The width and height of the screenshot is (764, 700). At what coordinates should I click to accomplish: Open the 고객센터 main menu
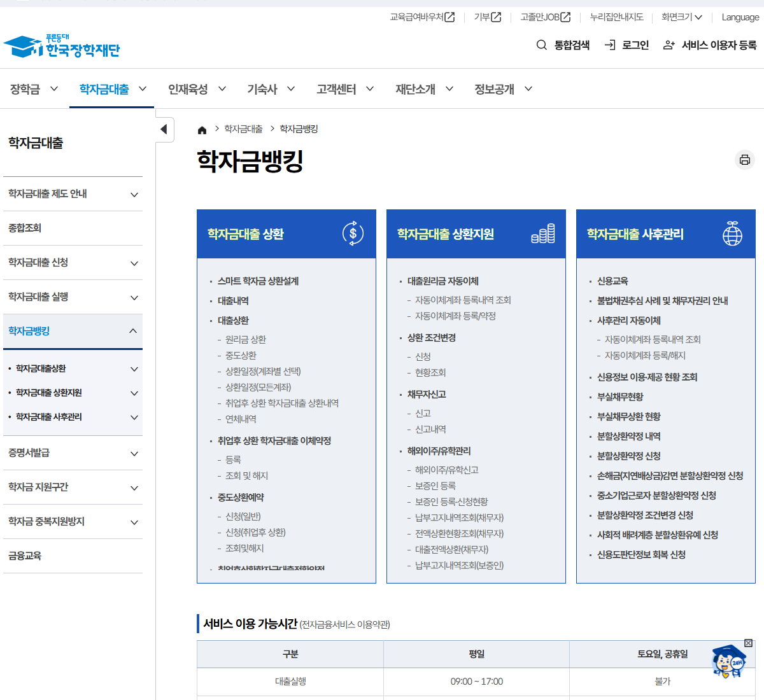(345, 89)
